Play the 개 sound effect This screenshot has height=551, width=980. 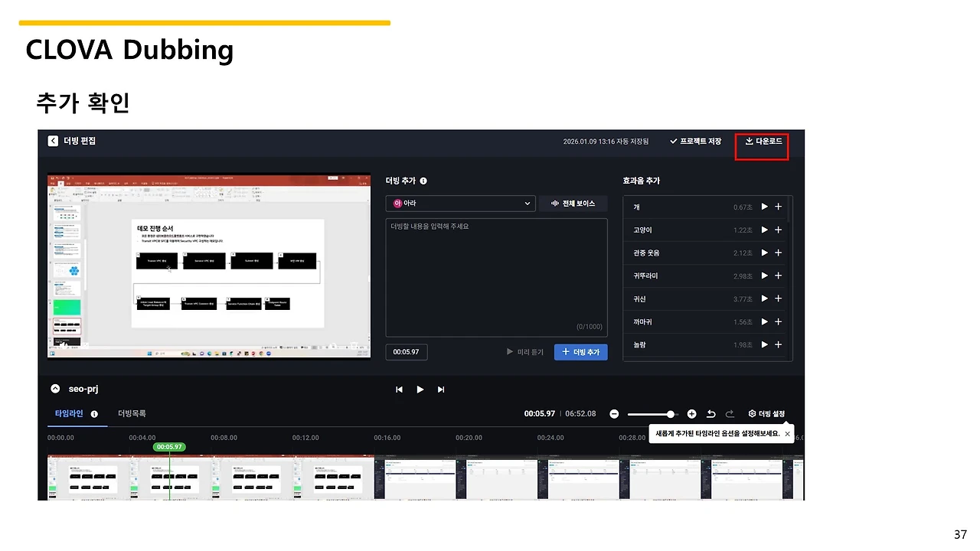(764, 207)
